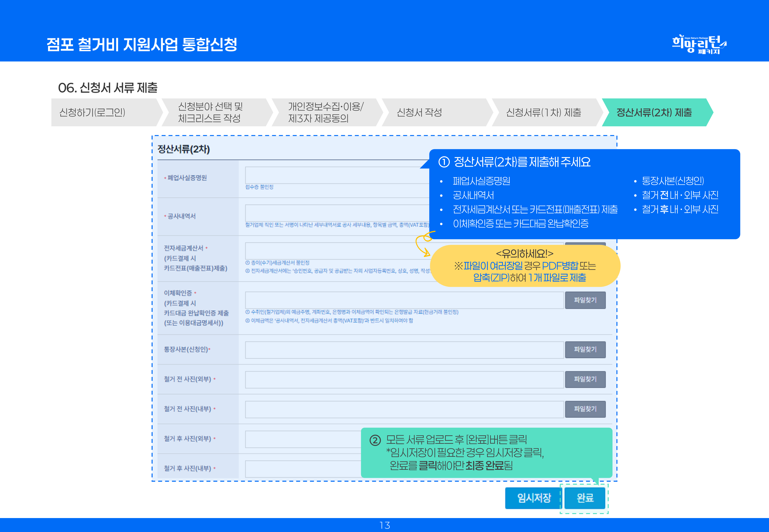Click the 철거 후 사진(내부) input field
The height and width of the screenshot is (532, 769).
[303, 469]
